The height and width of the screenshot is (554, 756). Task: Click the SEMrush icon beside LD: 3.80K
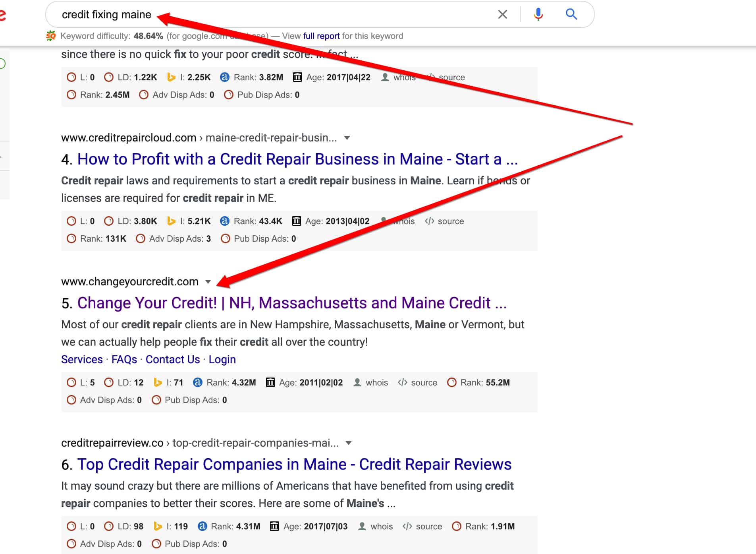pyautogui.click(x=109, y=221)
